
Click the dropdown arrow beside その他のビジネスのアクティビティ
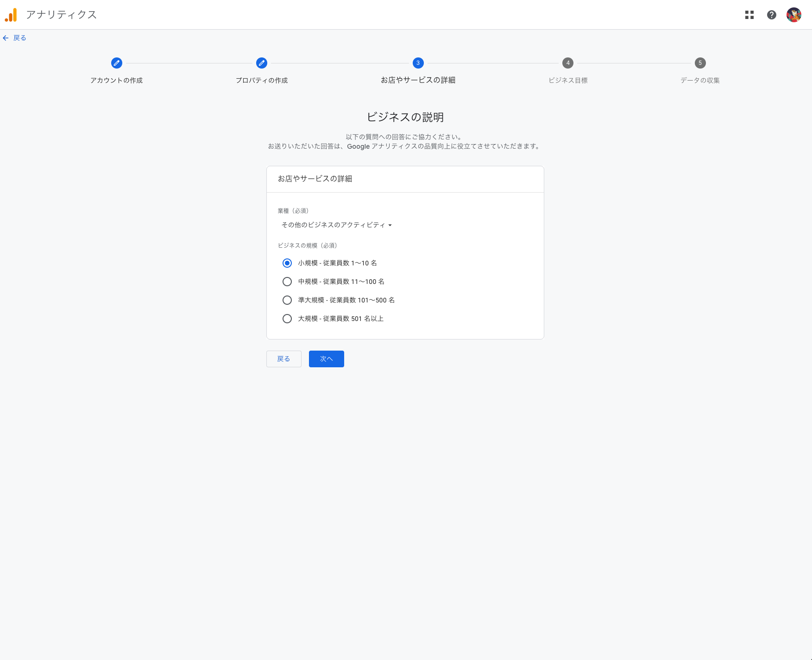[x=391, y=225]
